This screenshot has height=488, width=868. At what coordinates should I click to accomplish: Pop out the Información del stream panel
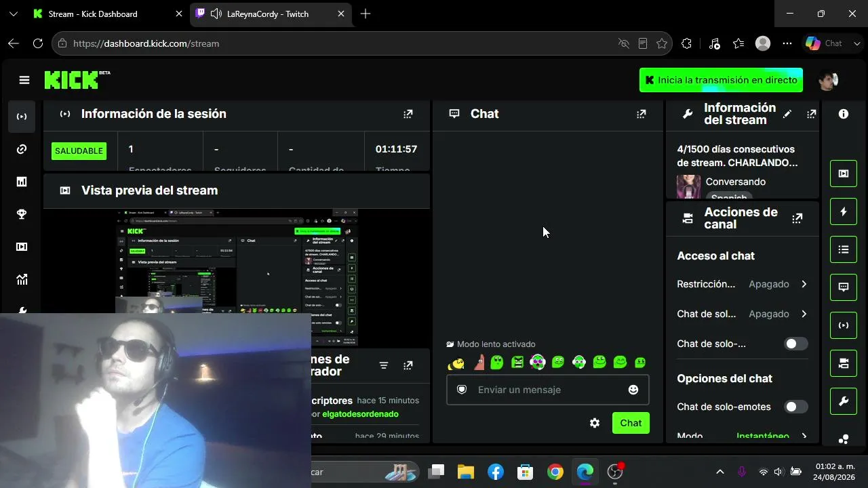(811, 114)
